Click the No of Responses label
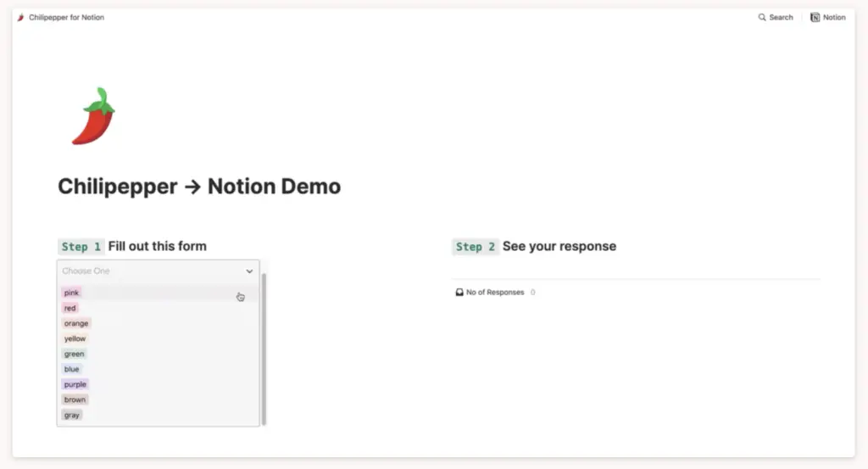The height and width of the screenshot is (469, 868). (x=495, y=293)
